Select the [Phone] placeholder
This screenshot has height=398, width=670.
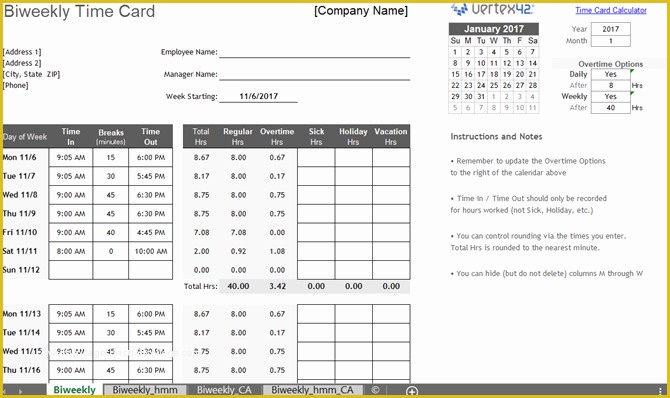click(x=16, y=85)
